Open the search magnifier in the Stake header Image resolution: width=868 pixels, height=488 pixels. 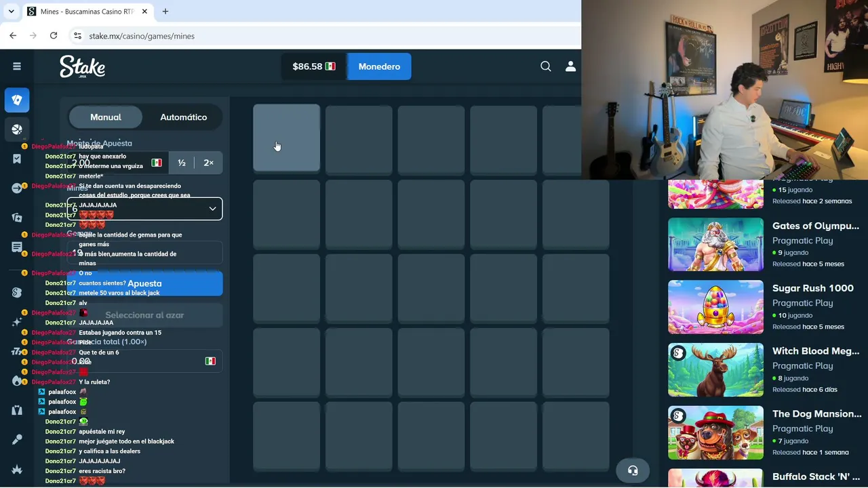(x=546, y=66)
